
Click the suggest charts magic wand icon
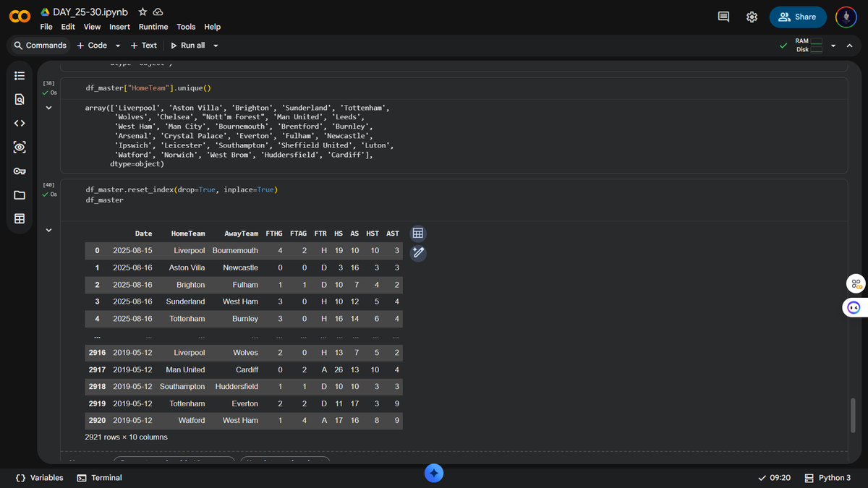(x=417, y=252)
